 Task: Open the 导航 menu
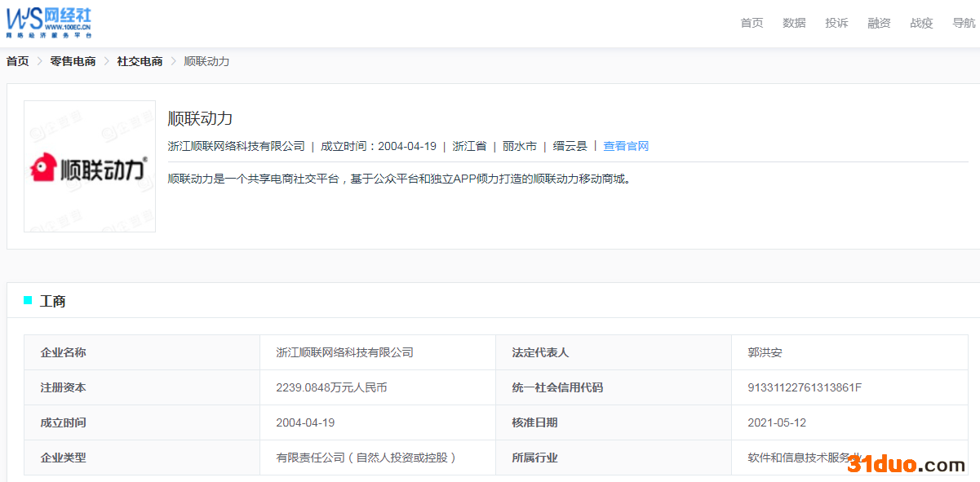(x=964, y=23)
